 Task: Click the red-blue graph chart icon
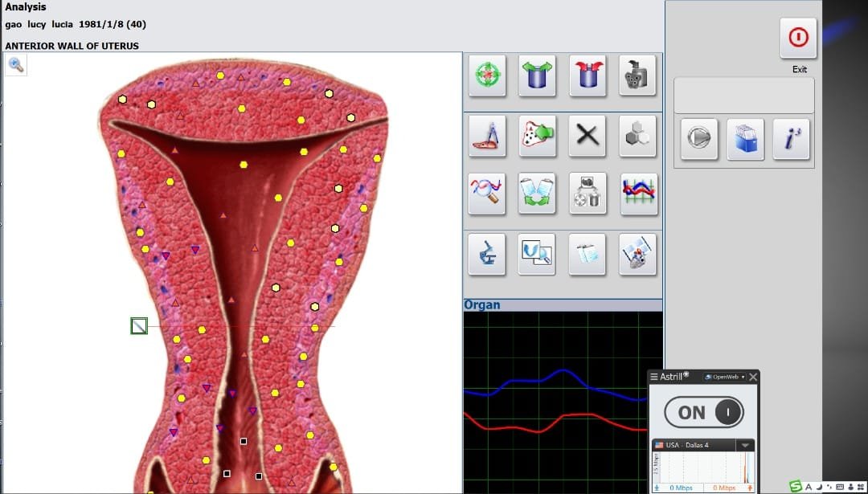638,194
